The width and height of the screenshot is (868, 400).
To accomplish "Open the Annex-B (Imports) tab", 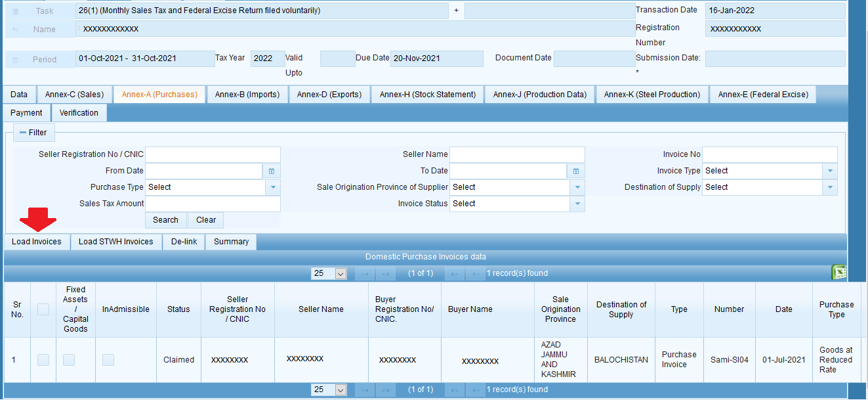I will pos(247,95).
